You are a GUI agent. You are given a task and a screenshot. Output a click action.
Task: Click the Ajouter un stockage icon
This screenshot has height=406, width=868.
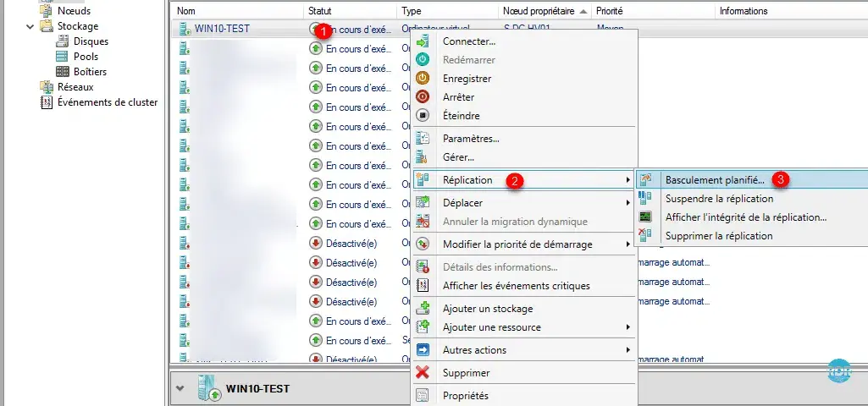click(423, 309)
